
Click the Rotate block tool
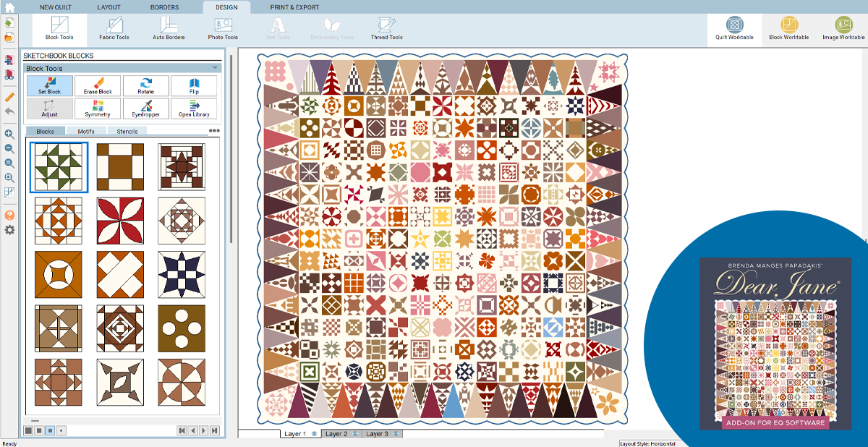(x=146, y=86)
